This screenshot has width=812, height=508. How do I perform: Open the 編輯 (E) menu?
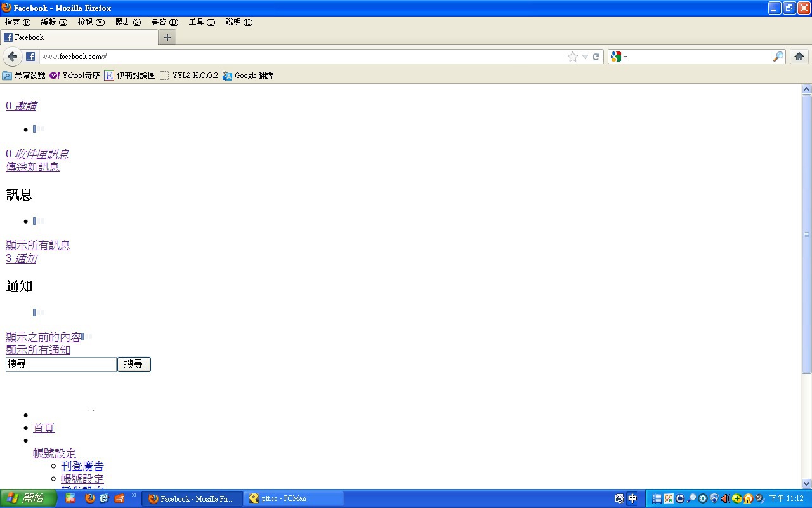pos(54,22)
